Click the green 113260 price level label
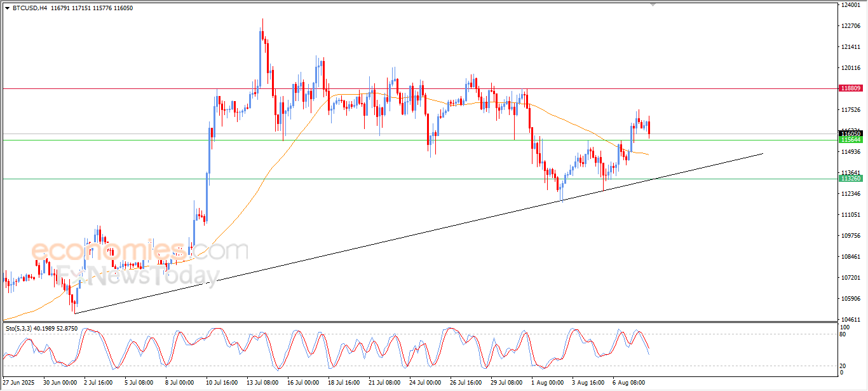Viewport: 868px width, 391px height. point(850,179)
